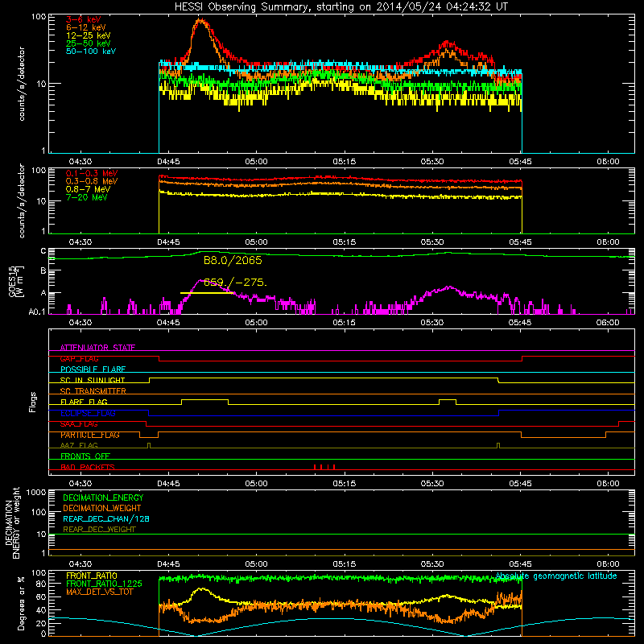
Task: Click the MAX_DET_VS_TOT legend label
Action: pos(99,592)
